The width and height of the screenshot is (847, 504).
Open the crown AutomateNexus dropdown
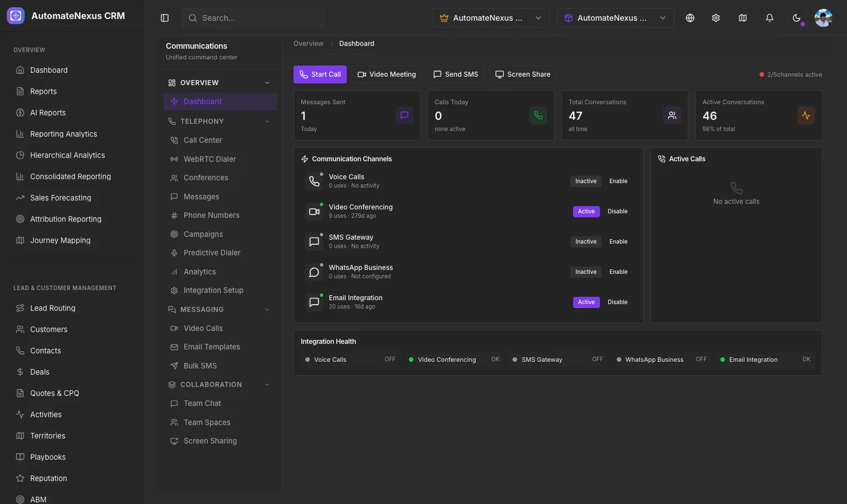[x=491, y=18]
